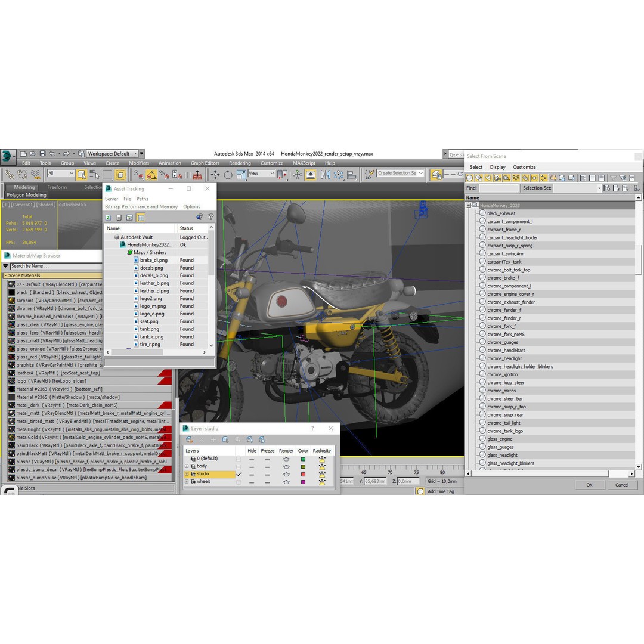The height and width of the screenshot is (644, 644).
Task: Toggle the Percent Snap icon
Action: 164,175
